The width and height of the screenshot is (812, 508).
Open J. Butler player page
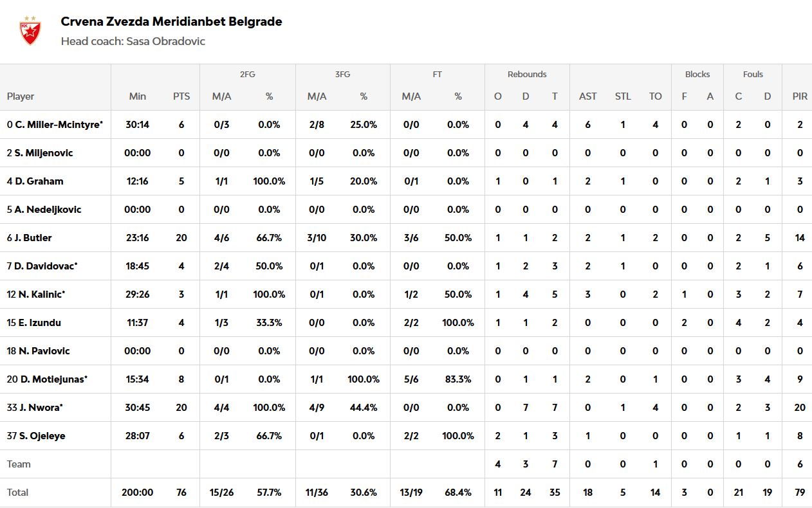click(x=33, y=238)
